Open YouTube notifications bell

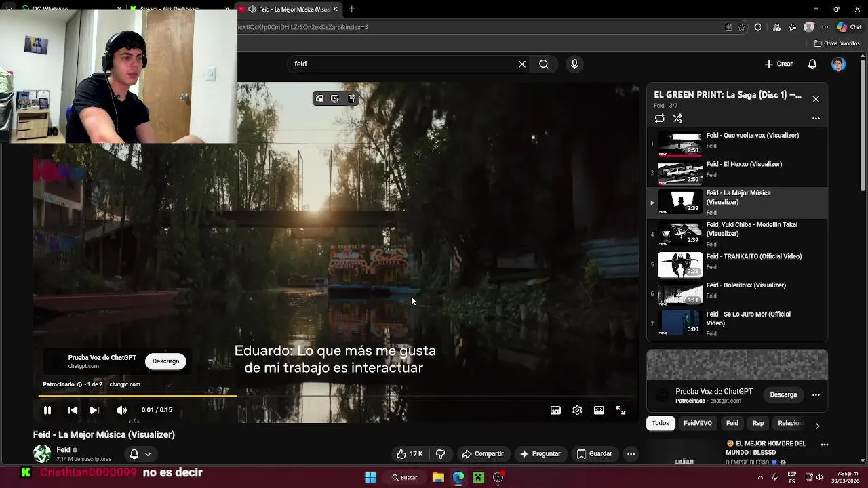tap(812, 64)
